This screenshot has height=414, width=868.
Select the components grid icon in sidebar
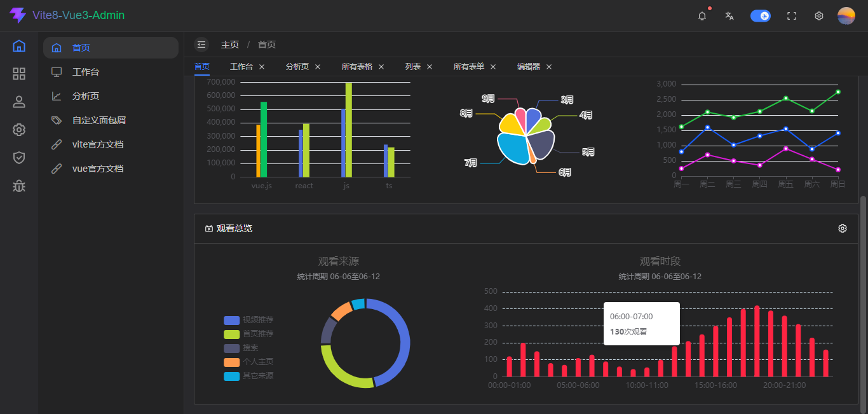19,74
